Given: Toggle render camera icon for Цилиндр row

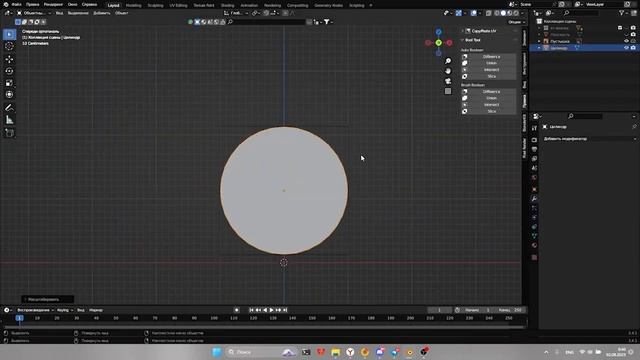Looking at the screenshot, I should coord(633,48).
